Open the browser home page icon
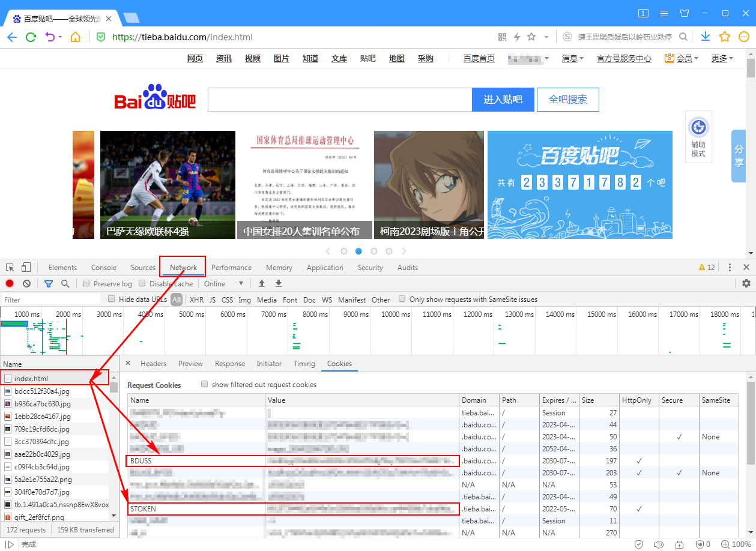The height and width of the screenshot is (551, 756). [x=75, y=37]
